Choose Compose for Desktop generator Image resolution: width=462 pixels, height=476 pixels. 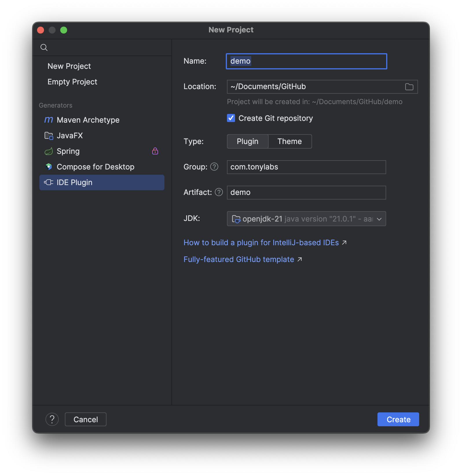coord(102,167)
